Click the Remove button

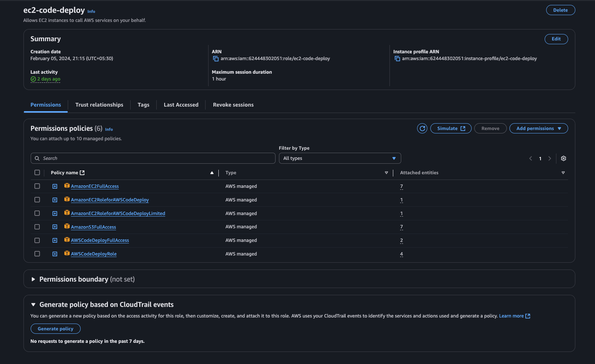click(x=490, y=129)
